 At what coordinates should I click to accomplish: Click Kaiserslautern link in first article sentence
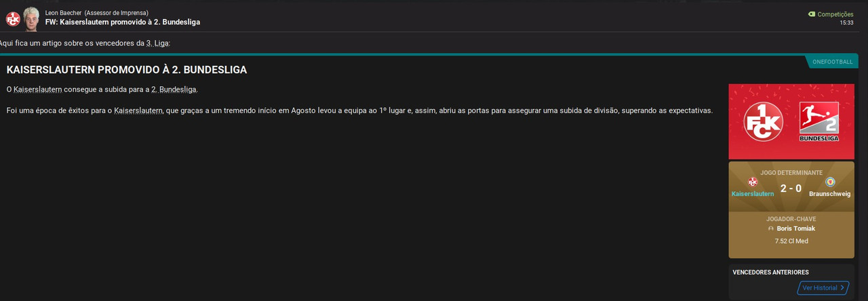pyautogui.click(x=38, y=89)
